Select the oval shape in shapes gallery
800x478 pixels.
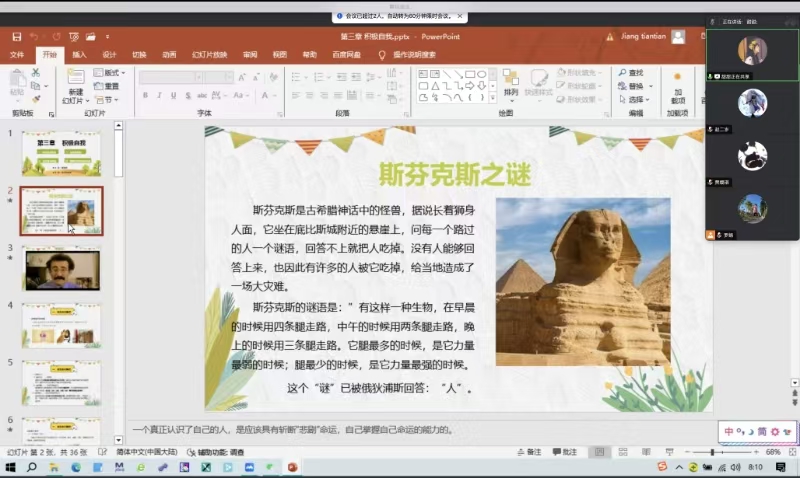(x=482, y=73)
